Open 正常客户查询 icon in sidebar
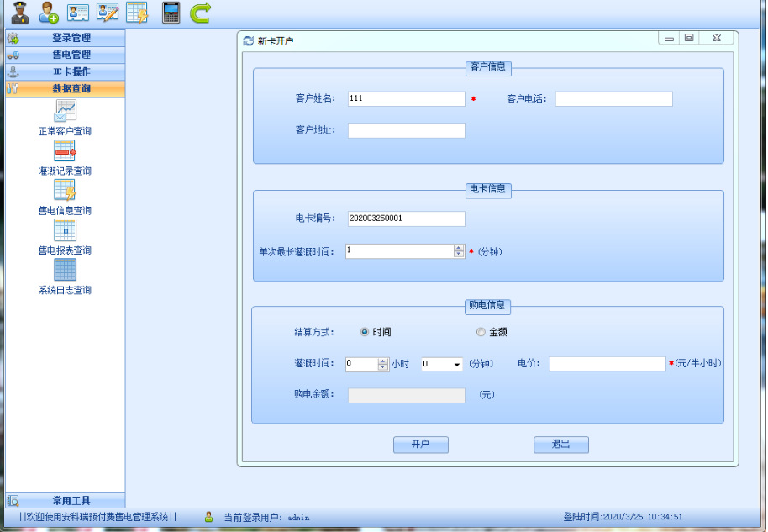 (x=66, y=110)
